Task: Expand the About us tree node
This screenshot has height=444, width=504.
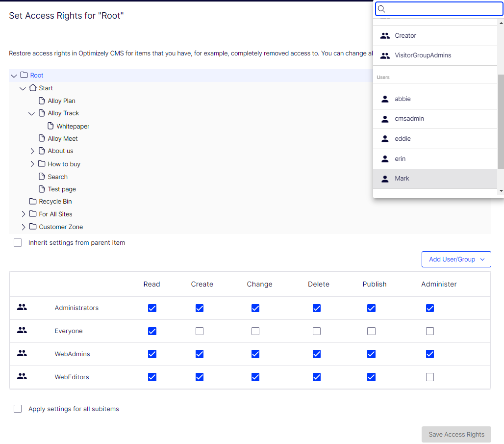Action: [32, 151]
